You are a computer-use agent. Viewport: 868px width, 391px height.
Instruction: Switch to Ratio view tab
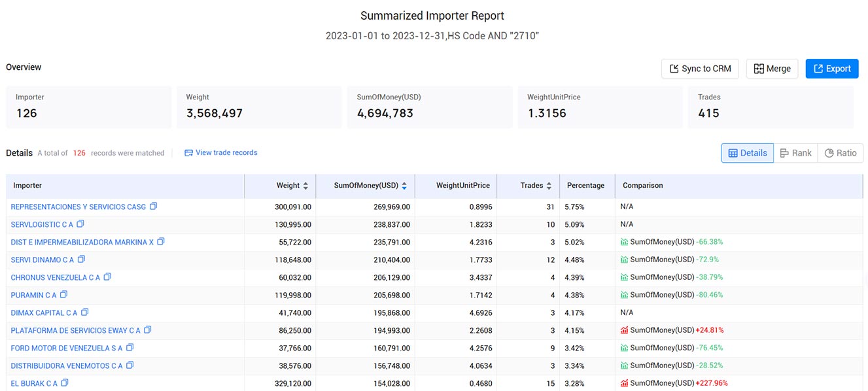coord(841,153)
